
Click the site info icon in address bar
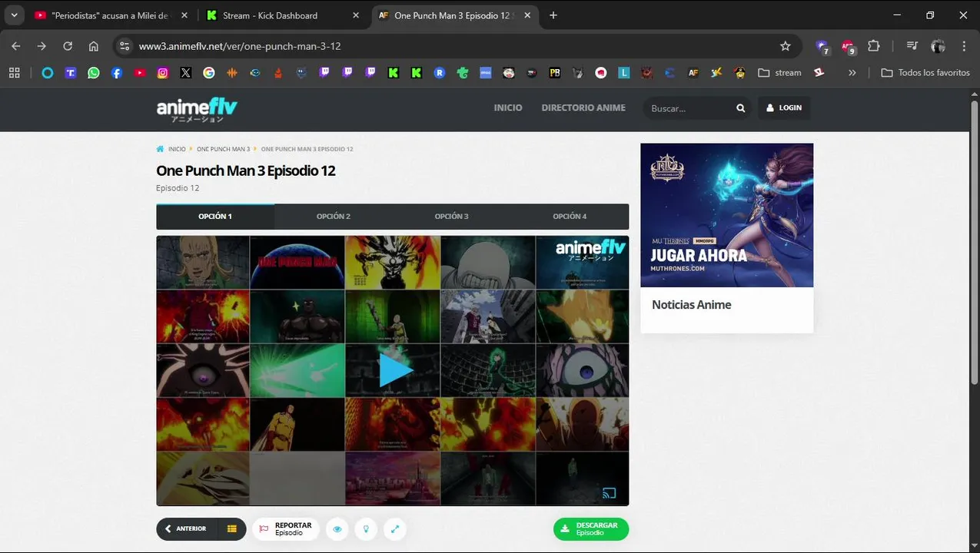[125, 46]
